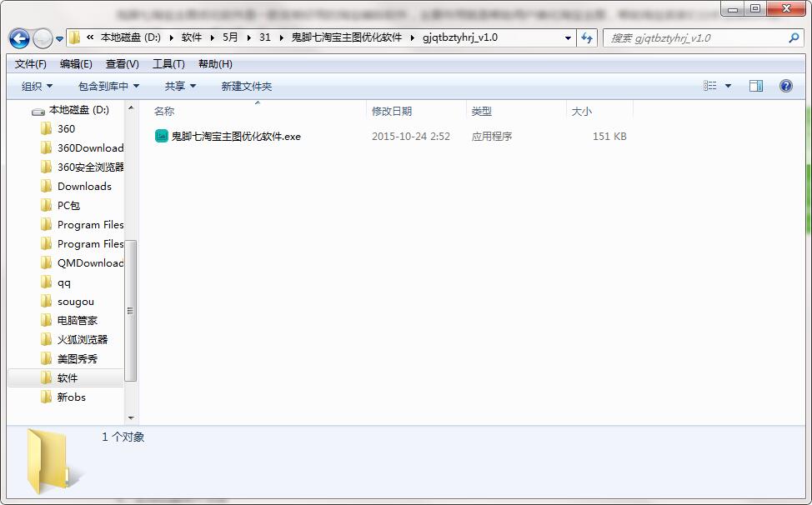Image resolution: width=812 pixels, height=505 pixels.
Task: Click the folder icon in address bar
Action: coord(75,37)
